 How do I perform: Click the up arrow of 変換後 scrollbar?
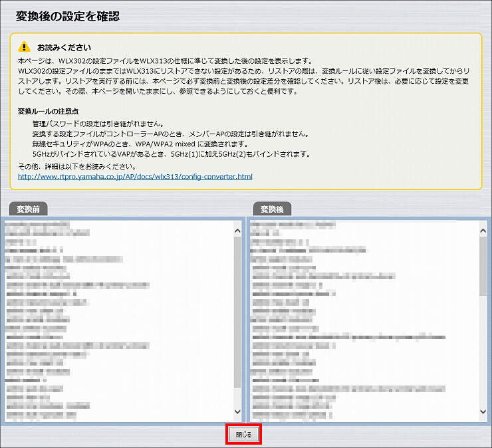[483, 231]
